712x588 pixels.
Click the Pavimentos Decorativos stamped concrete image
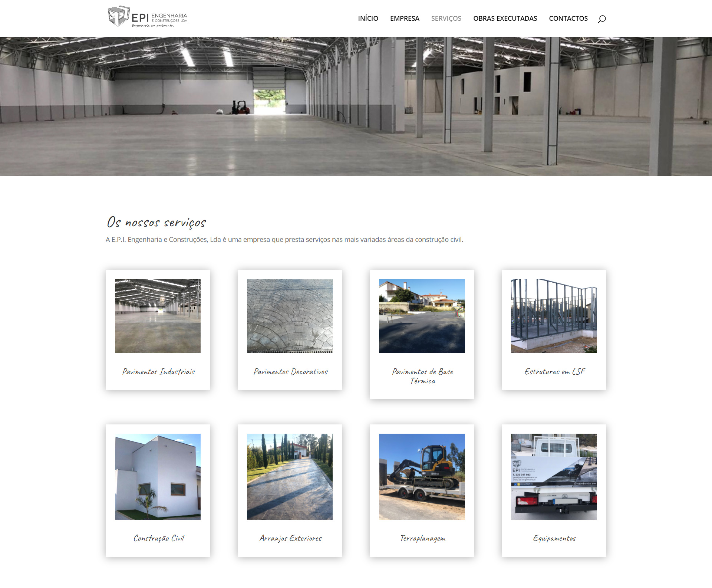pos(290,316)
